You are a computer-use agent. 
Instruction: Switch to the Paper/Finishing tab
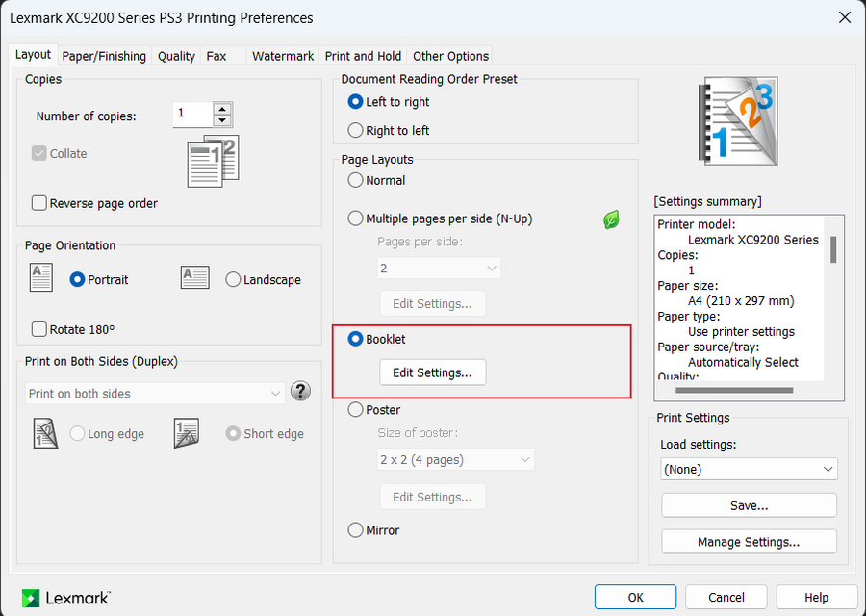pyautogui.click(x=104, y=56)
